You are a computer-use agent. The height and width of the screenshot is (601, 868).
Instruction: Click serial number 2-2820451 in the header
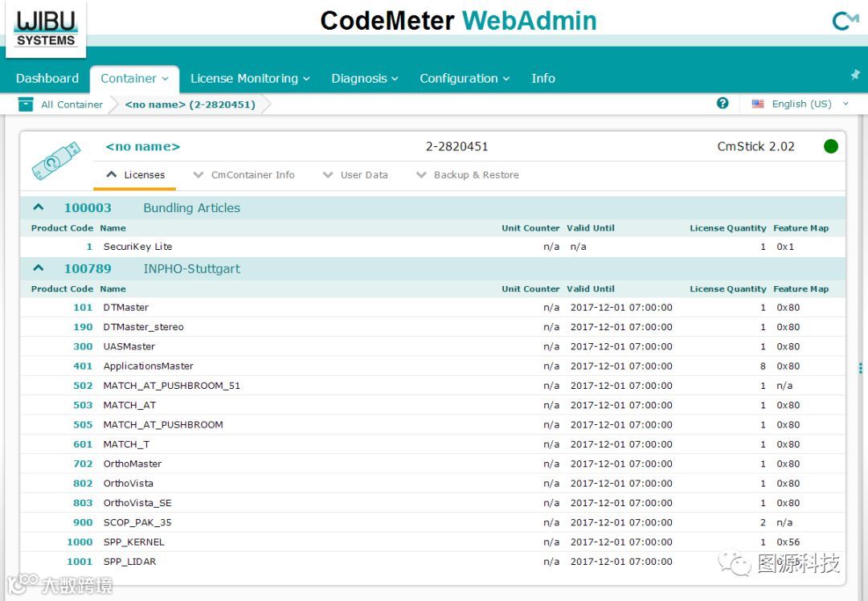[x=457, y=147]
